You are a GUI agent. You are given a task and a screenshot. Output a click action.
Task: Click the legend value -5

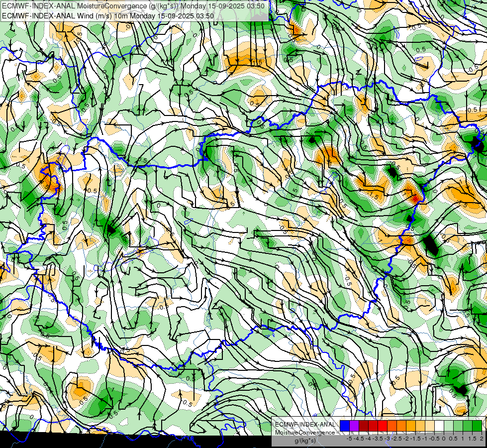tap(349, 439)
